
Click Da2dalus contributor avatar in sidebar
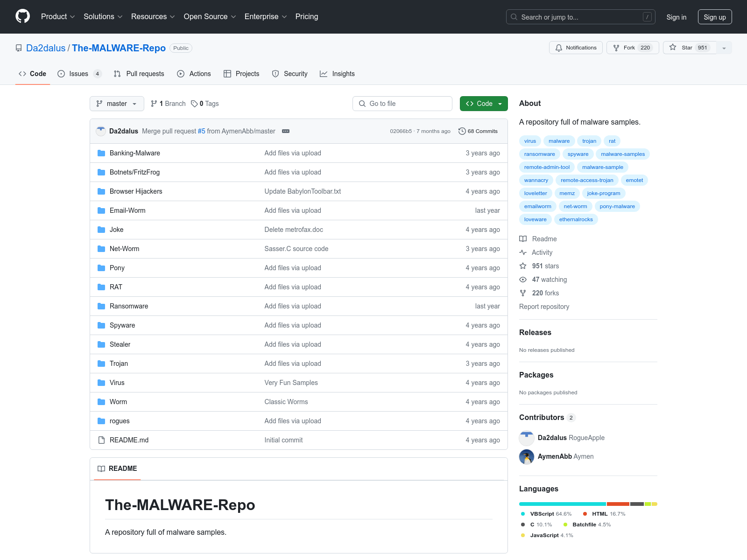pos(527,438)
